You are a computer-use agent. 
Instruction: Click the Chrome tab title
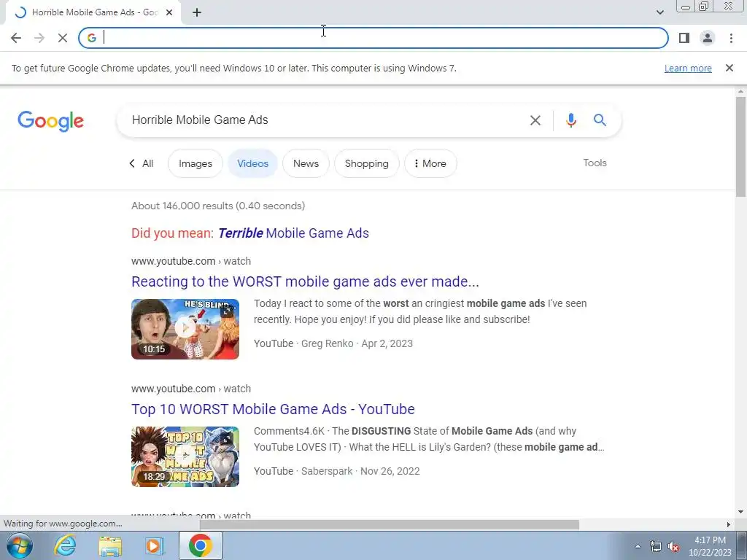click(94, 12)
